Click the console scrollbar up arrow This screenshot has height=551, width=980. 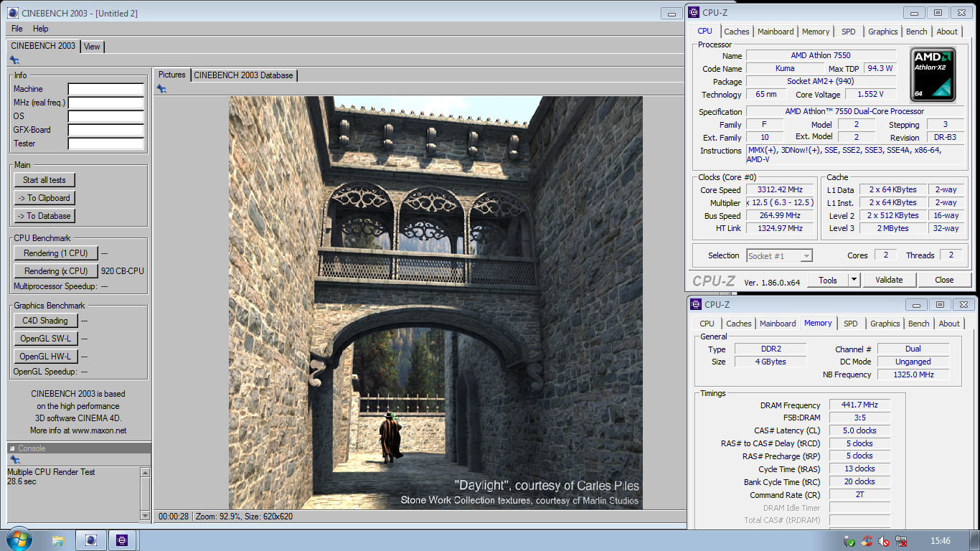(x=146, y=473)
